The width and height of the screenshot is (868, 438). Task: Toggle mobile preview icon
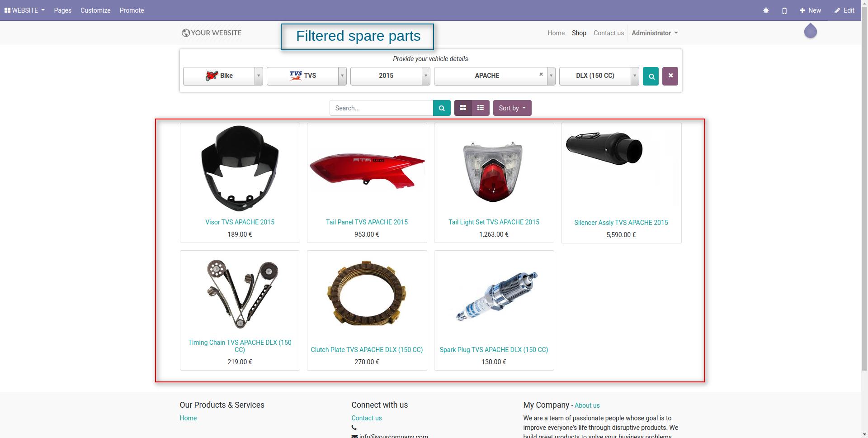(x=784, y=10)
